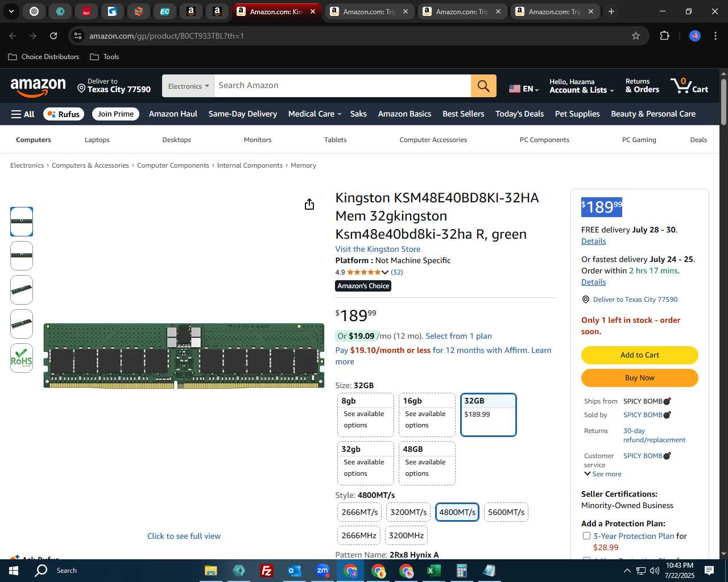Select PC Components in the subnav

pyautogui.click(x=544, y=140)
